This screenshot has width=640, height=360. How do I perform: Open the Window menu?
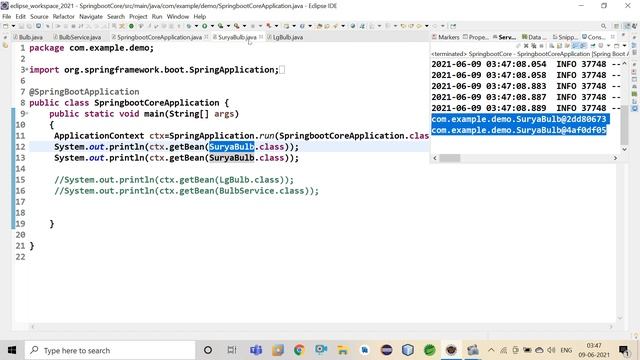(178, 16)
